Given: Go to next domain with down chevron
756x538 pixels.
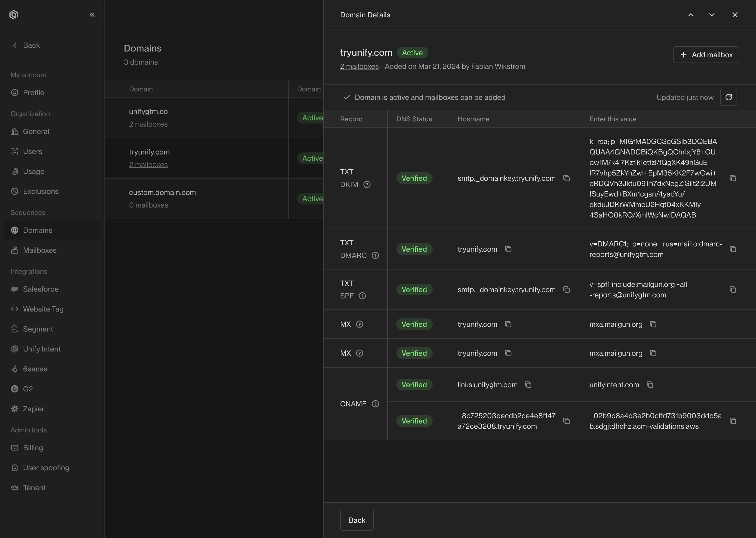Looking at the screenshot, I should tap(712, 14).
